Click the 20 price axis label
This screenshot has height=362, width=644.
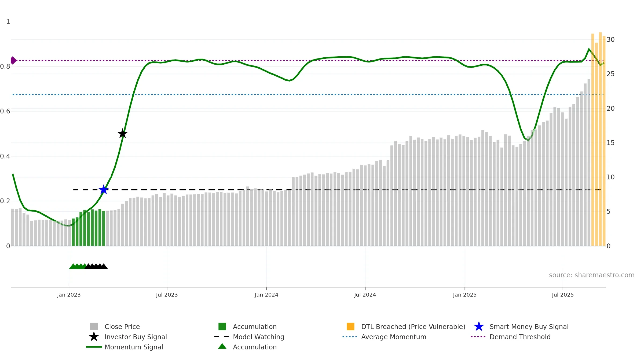(x=611, y=109)
